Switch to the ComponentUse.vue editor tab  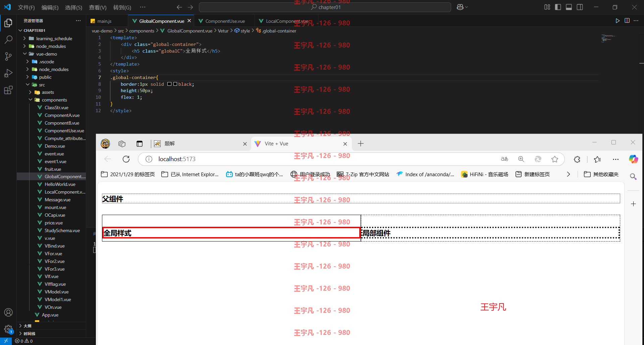point(225,21)
